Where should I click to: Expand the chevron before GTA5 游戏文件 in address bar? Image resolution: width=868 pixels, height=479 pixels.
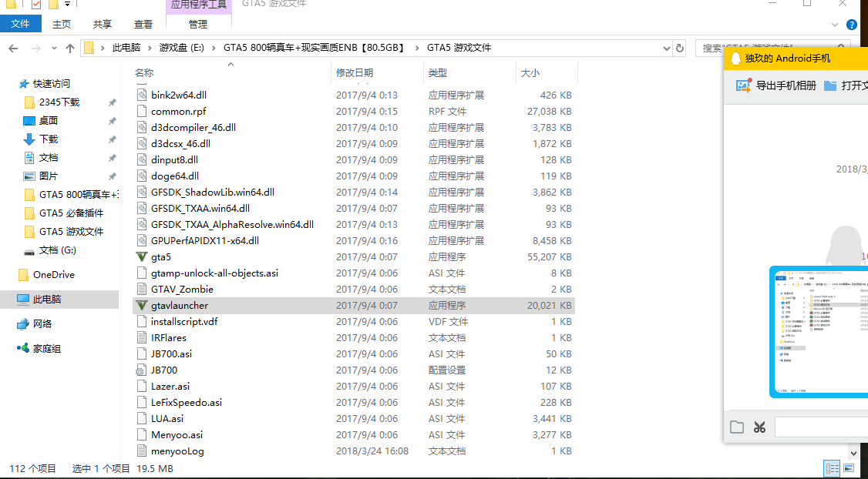click(417, 48)
